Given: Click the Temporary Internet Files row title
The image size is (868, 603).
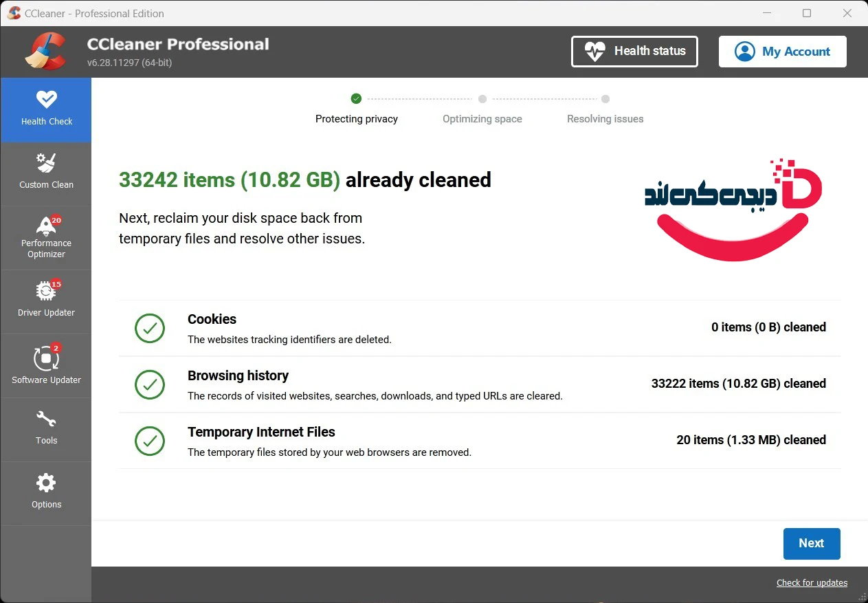Looking at the screenshot, I should [261, 432].
